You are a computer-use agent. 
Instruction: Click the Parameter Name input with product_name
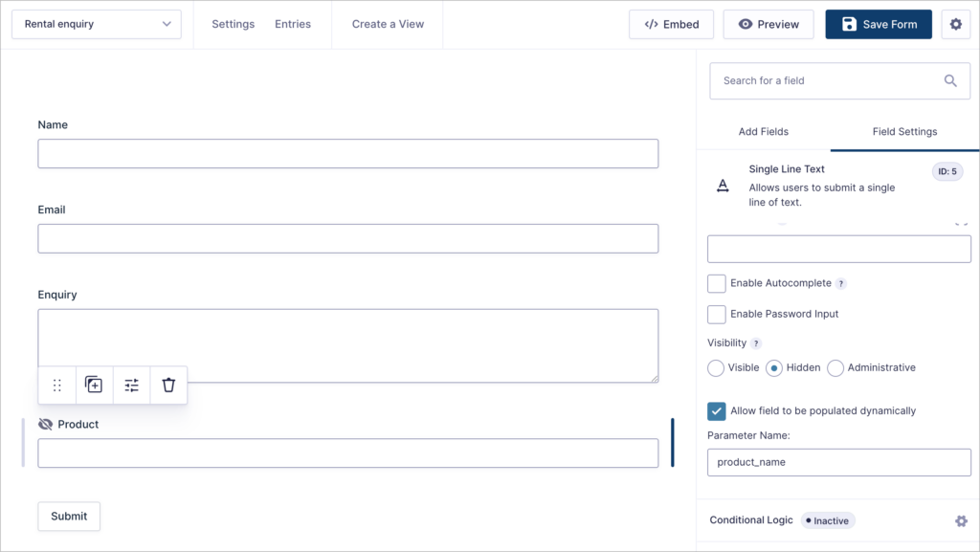838,462
